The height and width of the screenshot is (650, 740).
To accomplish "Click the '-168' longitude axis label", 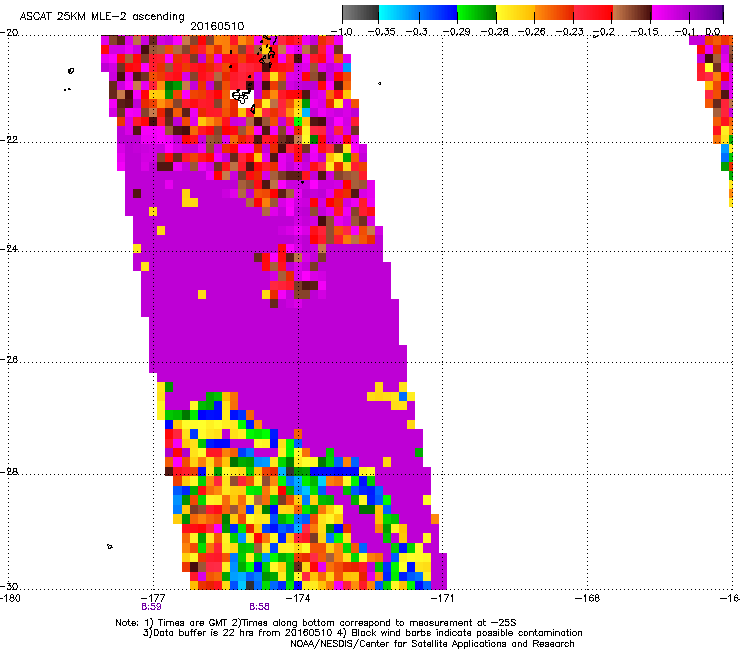I will click(x=588, y=598).
